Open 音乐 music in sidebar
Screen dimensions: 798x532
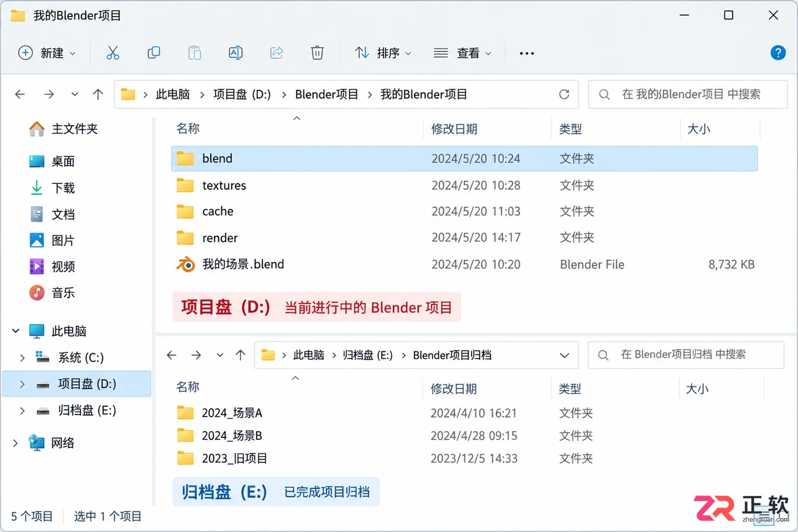pos(52,293)
